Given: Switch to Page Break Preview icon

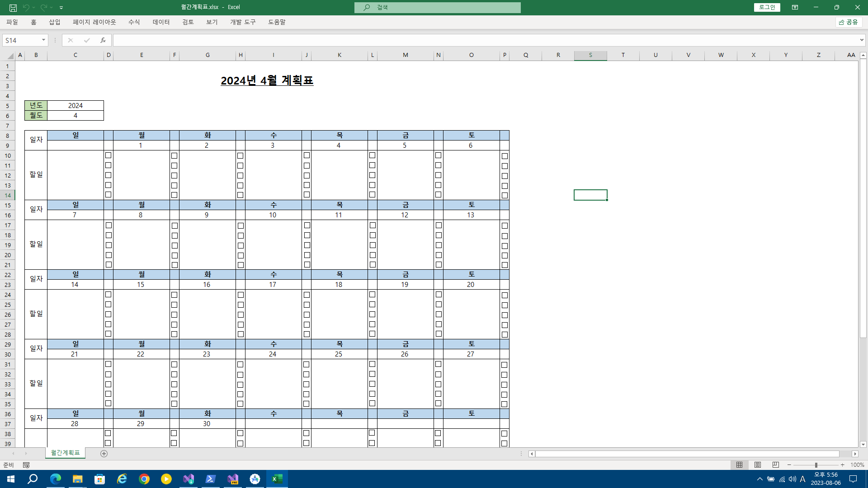Looking at the screenshot, I should click(x=776, y=465).
